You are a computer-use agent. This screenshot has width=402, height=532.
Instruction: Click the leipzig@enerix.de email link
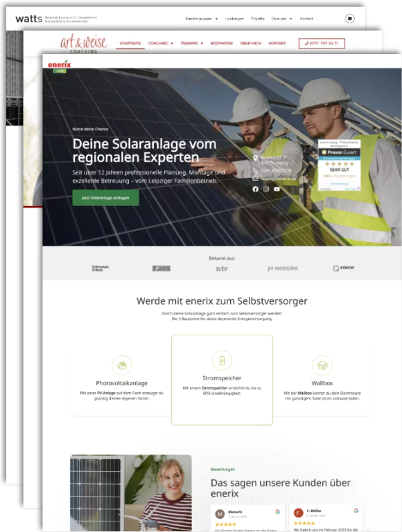279,179
